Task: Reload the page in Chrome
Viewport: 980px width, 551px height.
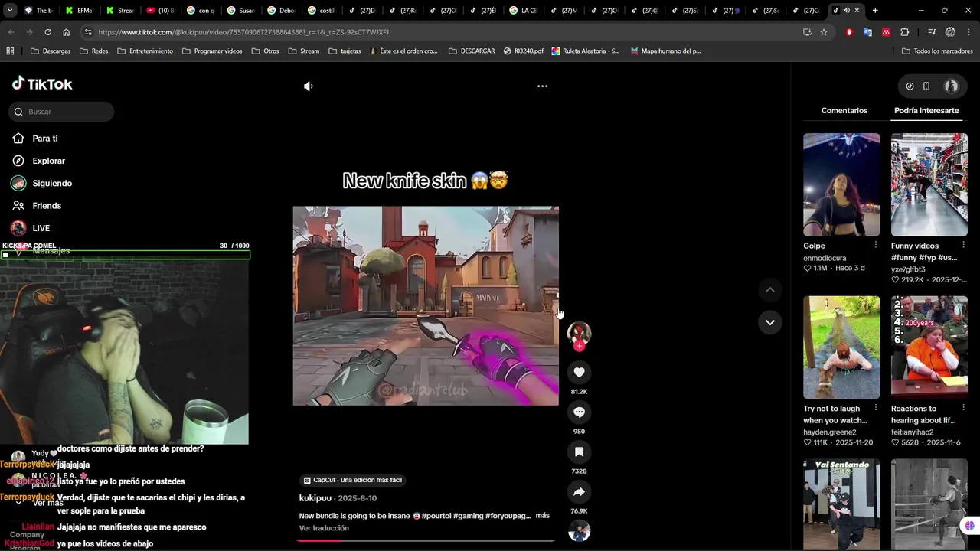Action: click(47, 32)
